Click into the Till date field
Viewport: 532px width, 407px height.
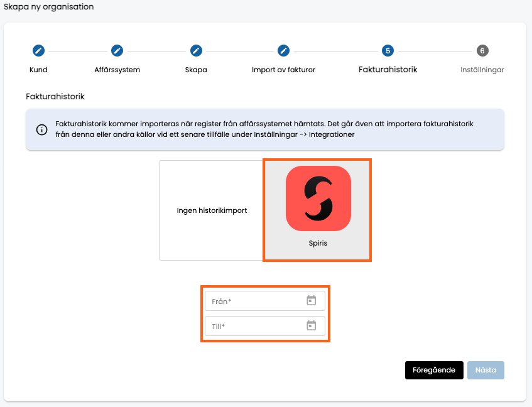point(265,326)
